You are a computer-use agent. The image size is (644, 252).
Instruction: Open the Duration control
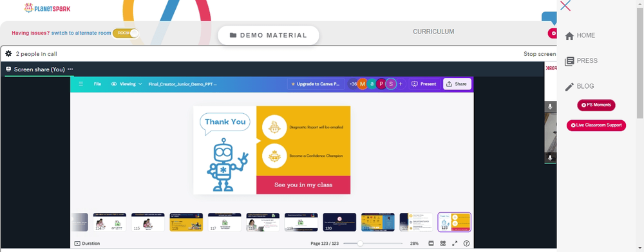coord(87,244)
